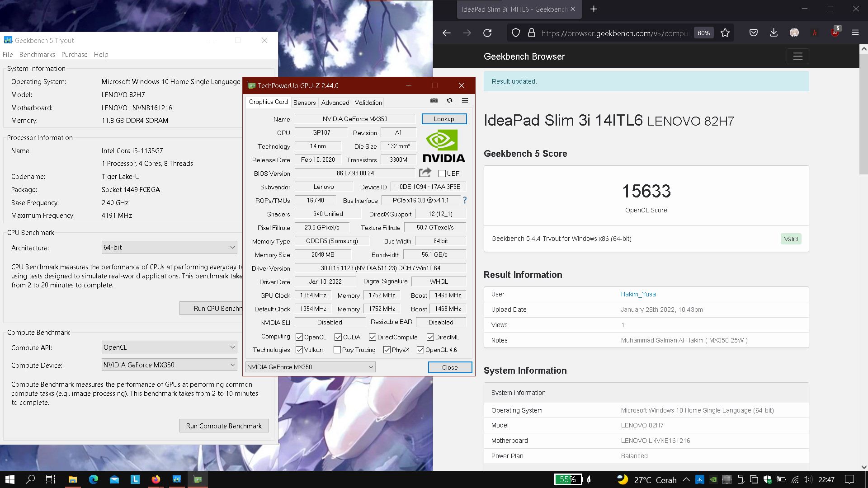Screen dimensions: 868x488
Task: Open the Firefox application menu icon
Action: click(x=855, y=33)
